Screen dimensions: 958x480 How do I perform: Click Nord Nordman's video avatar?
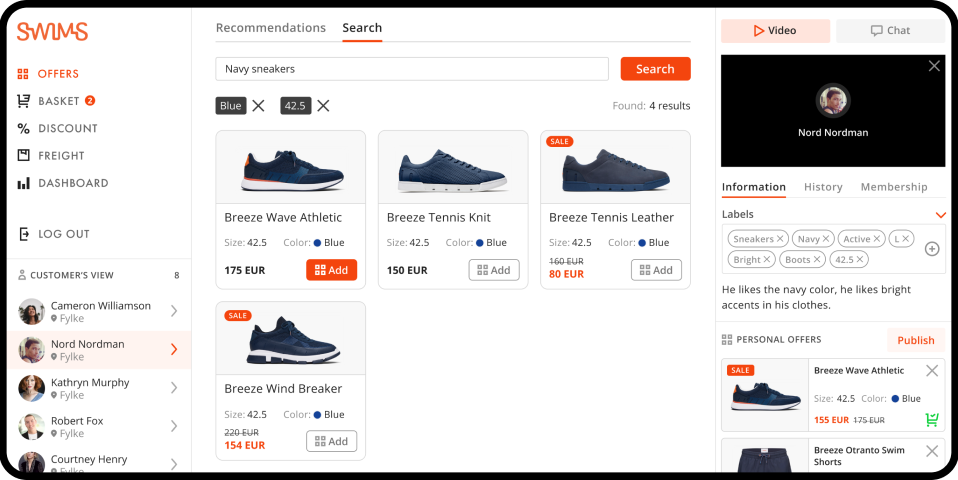coord(833,100)
